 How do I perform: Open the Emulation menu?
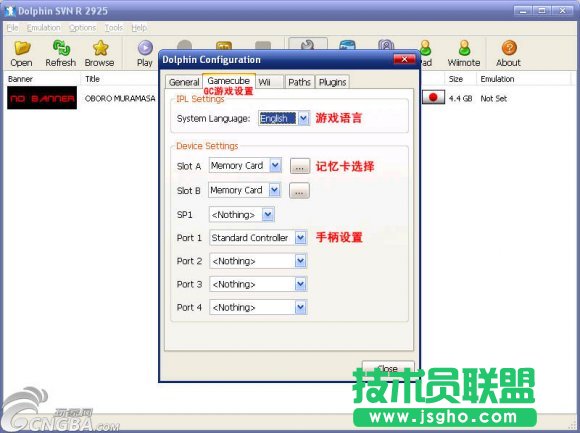[x=44, y=28]
